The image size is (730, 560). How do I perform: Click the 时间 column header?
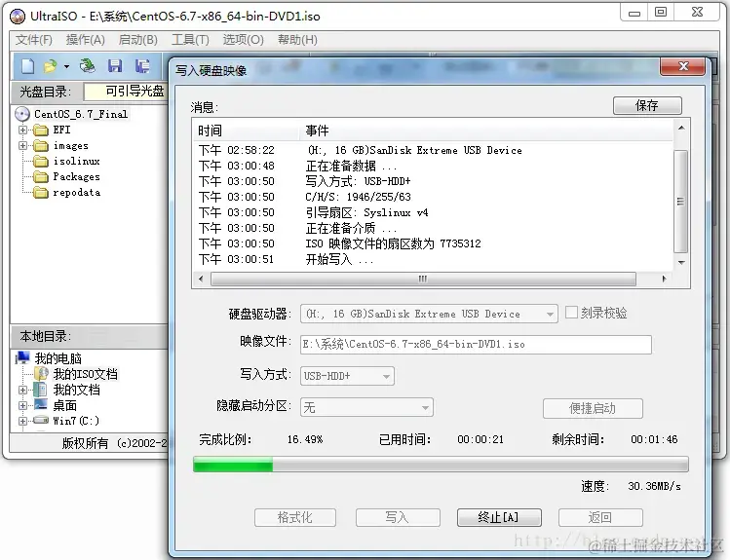(247, 131)
